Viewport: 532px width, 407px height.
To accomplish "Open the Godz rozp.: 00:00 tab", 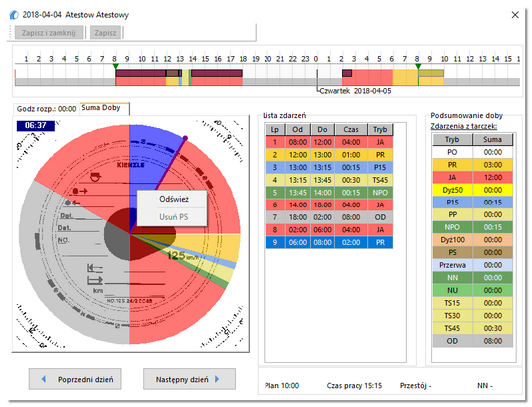I will click(x=46, y=109).
